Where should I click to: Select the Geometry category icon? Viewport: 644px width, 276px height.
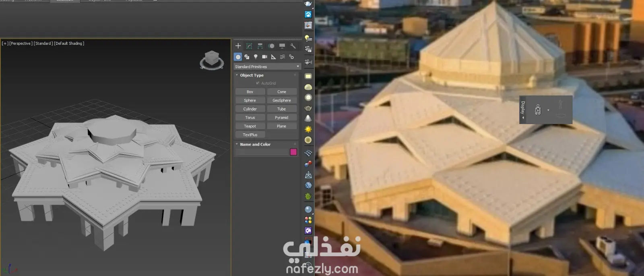click(x=238, y=57)
